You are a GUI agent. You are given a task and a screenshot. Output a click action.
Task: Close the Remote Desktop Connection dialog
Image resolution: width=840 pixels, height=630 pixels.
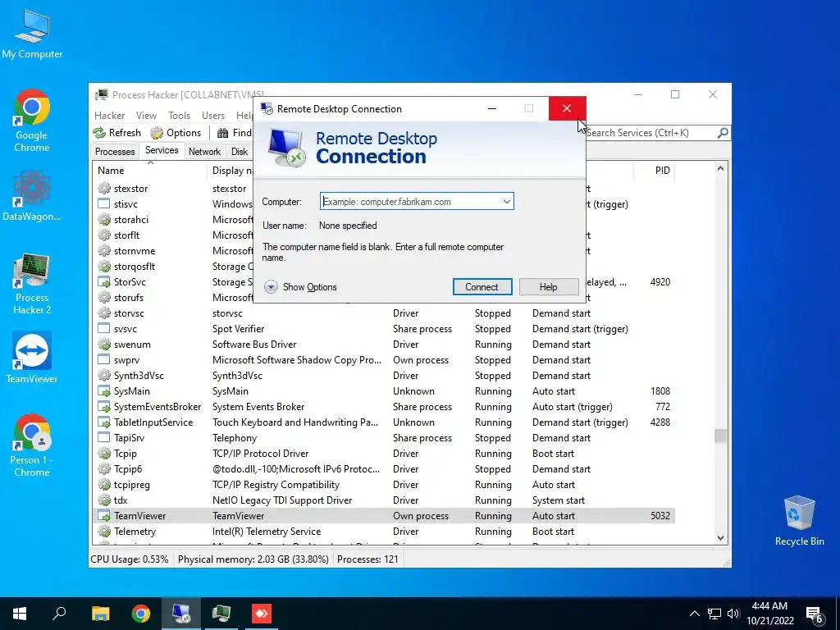click(x=567, y=109)
